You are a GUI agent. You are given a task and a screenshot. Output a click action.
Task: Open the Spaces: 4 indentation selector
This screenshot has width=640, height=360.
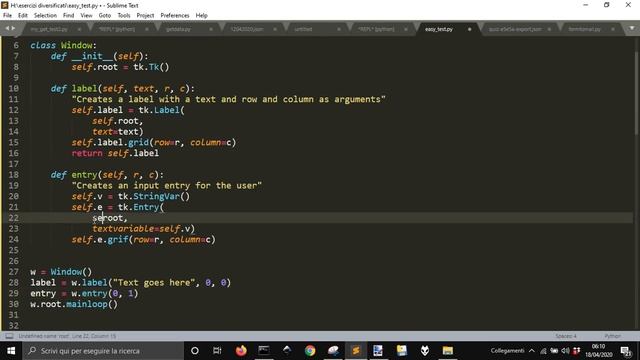566,336
